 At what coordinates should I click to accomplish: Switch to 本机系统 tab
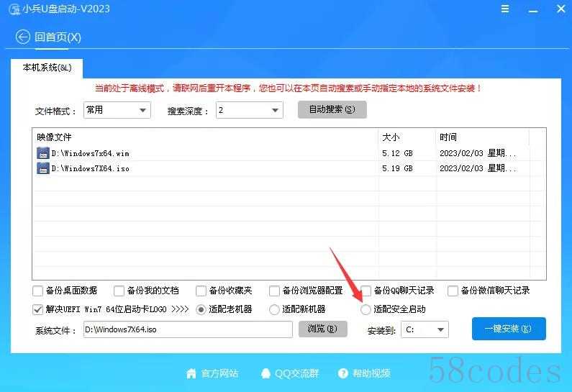47,68
